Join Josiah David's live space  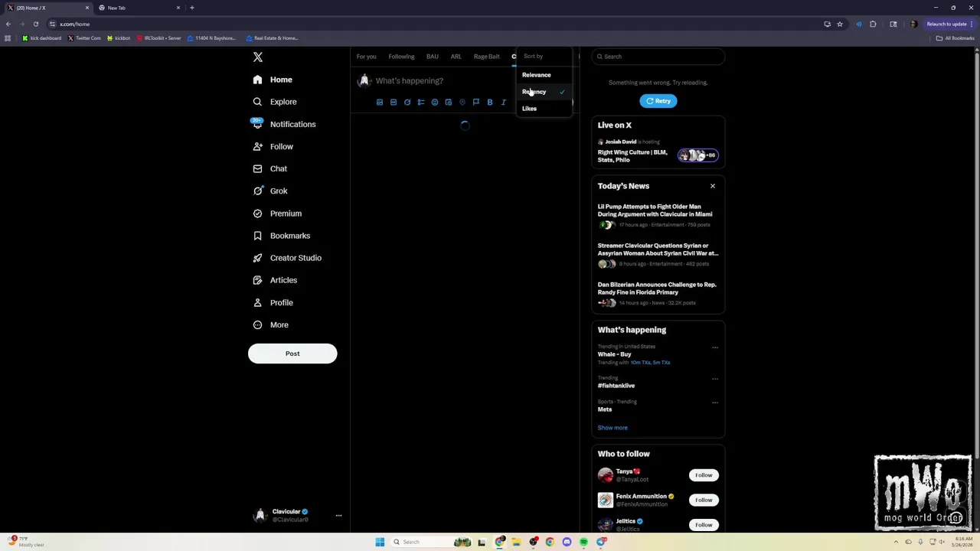658,151
